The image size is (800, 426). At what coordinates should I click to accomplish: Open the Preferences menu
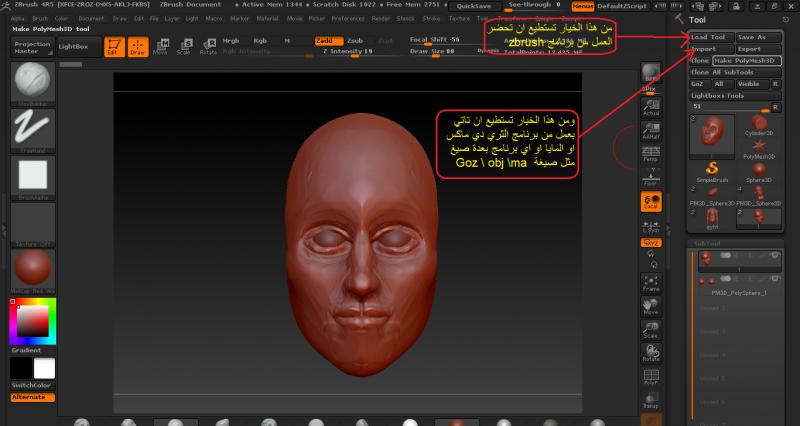347,18
